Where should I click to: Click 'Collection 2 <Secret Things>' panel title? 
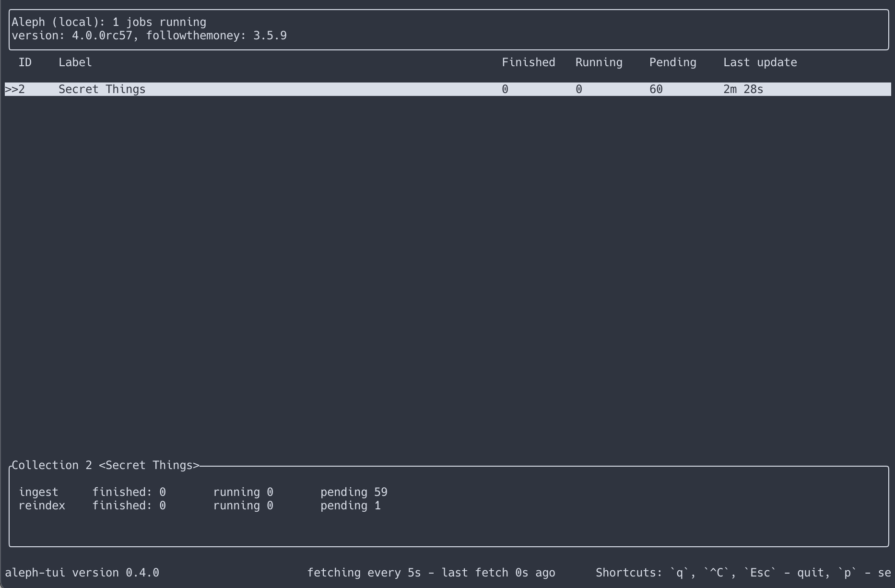tap(106, 465)
